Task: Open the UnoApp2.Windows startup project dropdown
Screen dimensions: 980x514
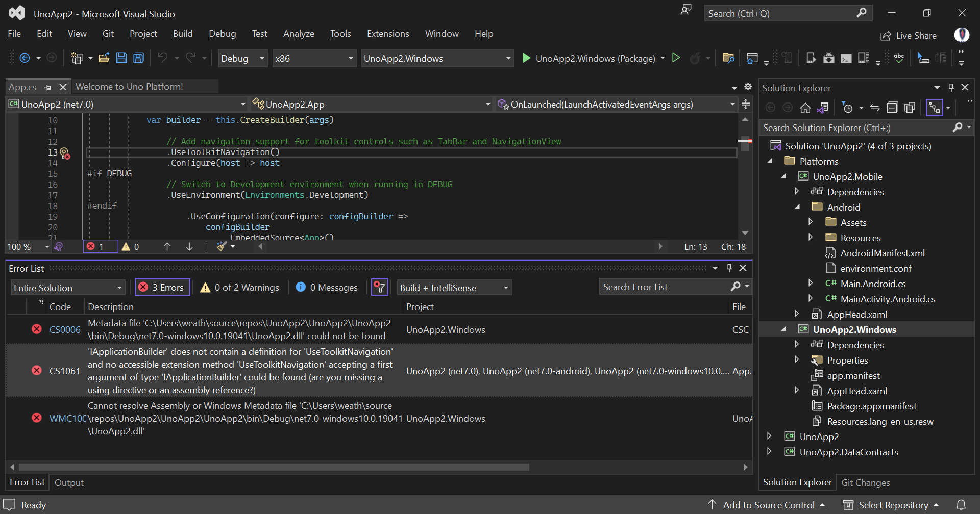Action: point(437,58)
